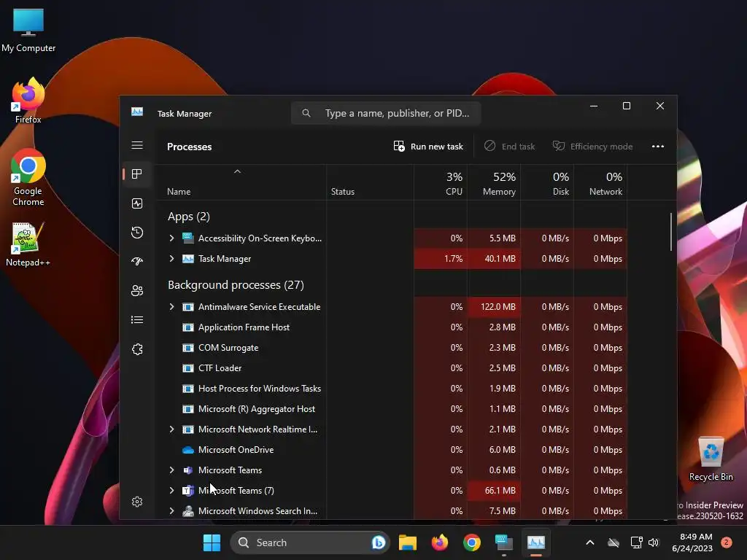Open the clock and date flyout
Screen dimensions: 747x560
[692, 542]
